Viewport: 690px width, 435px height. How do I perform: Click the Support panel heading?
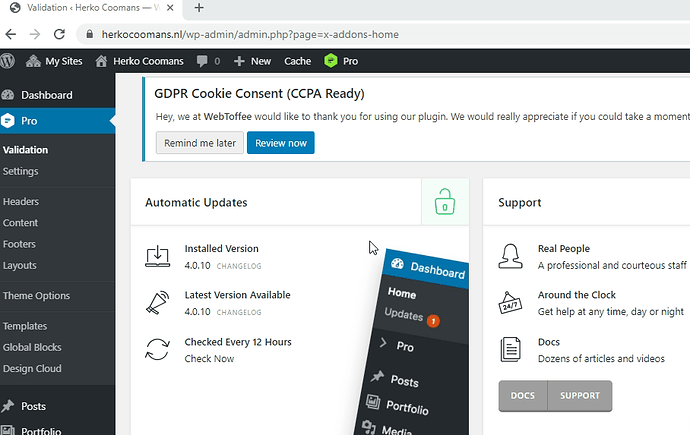click(520, 202)
